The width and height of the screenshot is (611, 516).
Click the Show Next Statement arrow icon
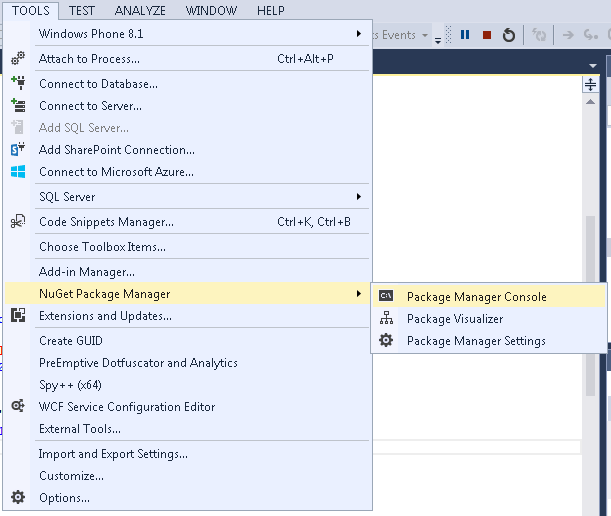[568, 35]
